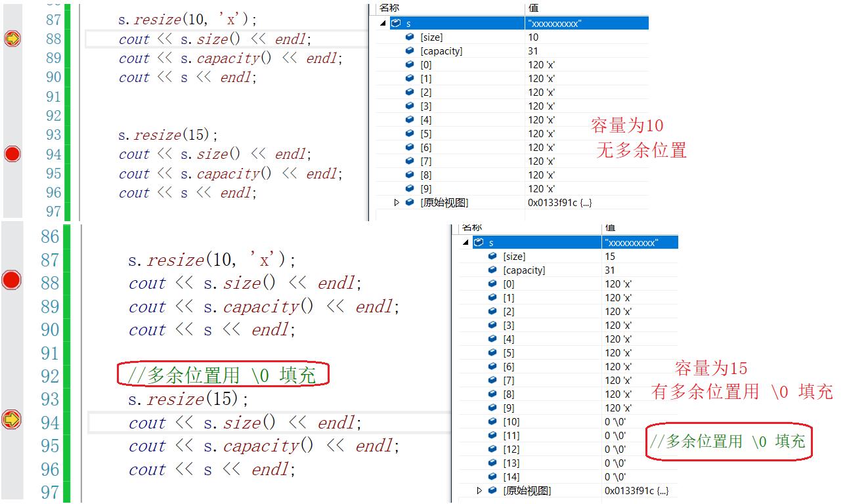Click line number 97 in the lower editor
847x504 pixels.
50,492
